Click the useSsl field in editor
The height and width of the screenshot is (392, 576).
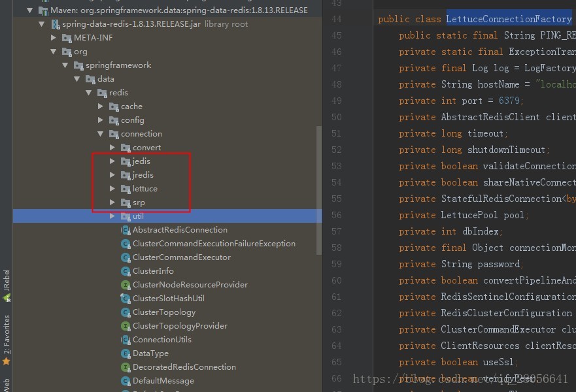point(498,362)
